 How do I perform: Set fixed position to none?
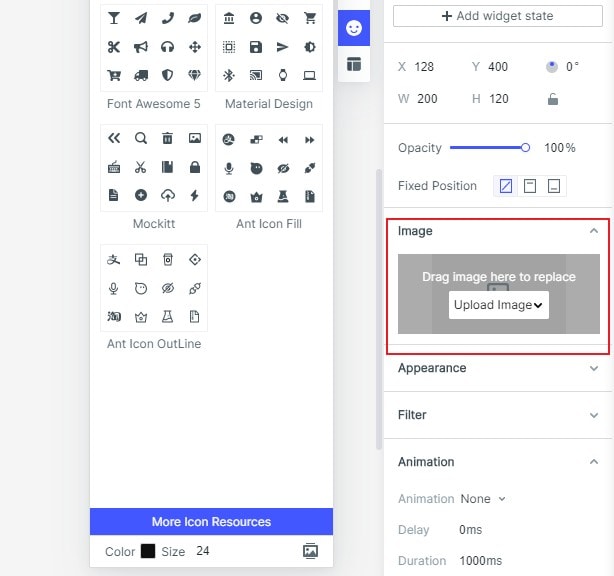tap(506, 186)
